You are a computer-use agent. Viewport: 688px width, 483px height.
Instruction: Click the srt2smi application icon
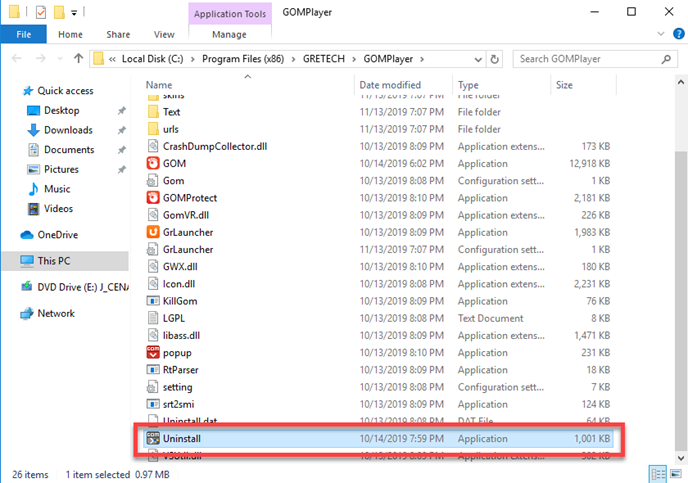(x=153, y=404)
